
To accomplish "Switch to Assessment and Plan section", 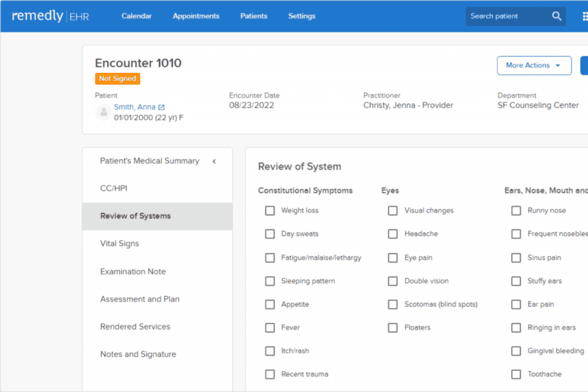I will pyautogui.click(x=140, y=299).
